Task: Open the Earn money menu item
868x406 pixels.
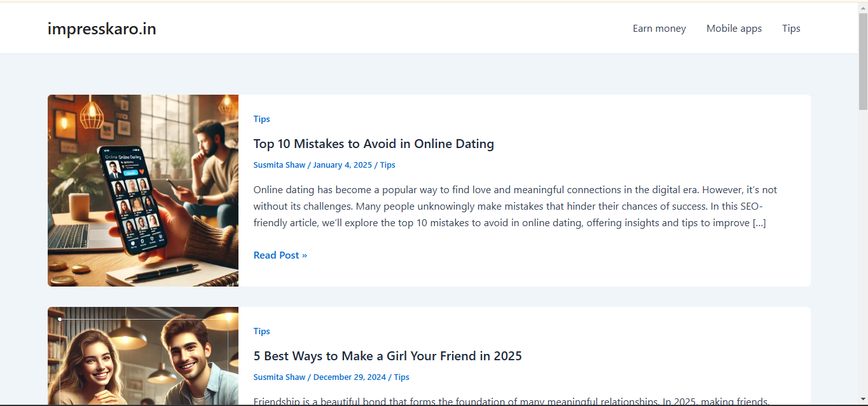Action: point(659,29)
